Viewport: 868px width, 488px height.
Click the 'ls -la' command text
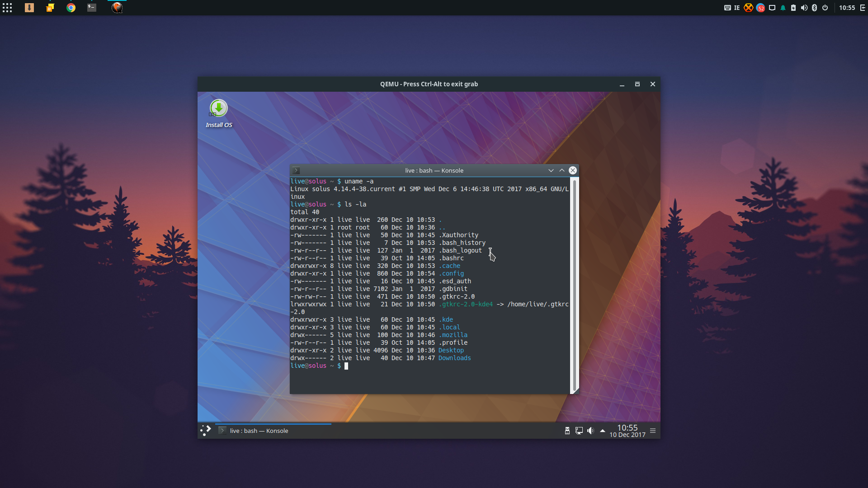[355, 204]
